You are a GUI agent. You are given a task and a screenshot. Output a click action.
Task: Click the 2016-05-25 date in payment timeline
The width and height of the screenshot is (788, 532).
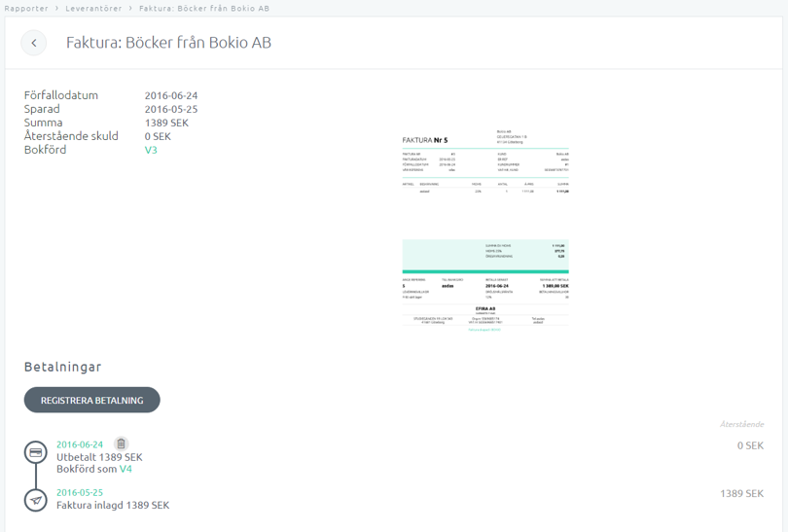(80, 492)
